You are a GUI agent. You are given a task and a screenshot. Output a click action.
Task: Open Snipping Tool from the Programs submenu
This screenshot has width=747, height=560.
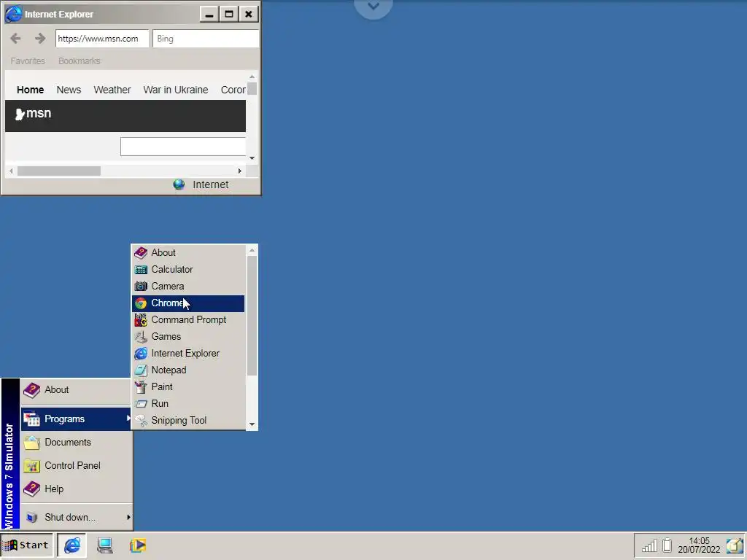(x=188, y=421)
